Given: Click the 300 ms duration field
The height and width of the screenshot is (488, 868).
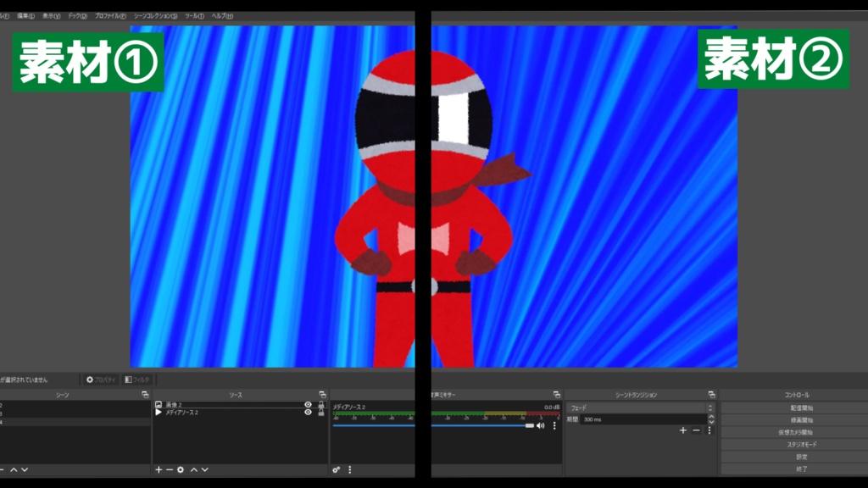Looking at the screenshot, I should coord(643,419).
